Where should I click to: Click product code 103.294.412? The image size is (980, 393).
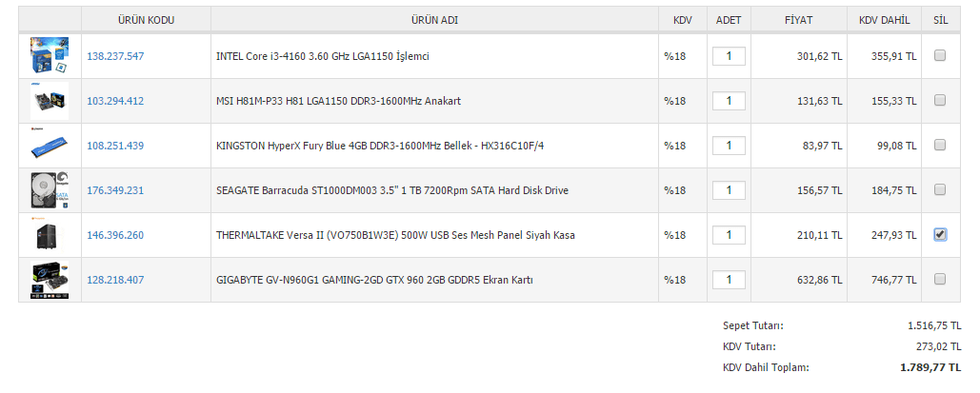point(115,101)
